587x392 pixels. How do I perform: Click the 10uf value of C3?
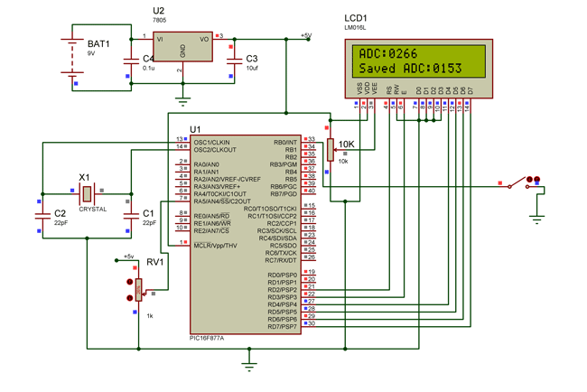[x=252, y=68]
